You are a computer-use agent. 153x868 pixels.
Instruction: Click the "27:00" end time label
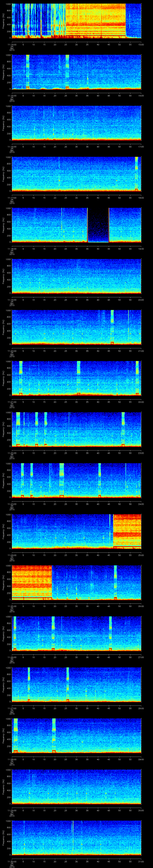[x=141, y=657]
